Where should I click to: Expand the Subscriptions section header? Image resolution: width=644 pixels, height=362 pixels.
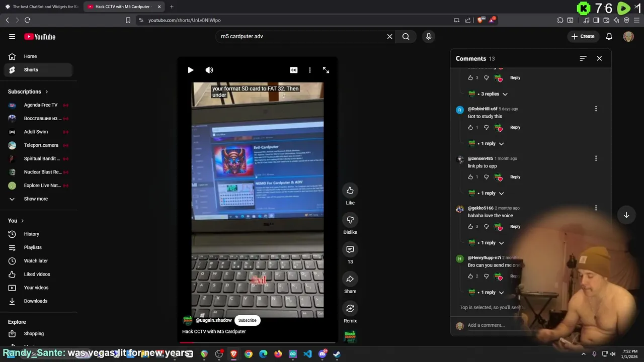pos(28,92)
